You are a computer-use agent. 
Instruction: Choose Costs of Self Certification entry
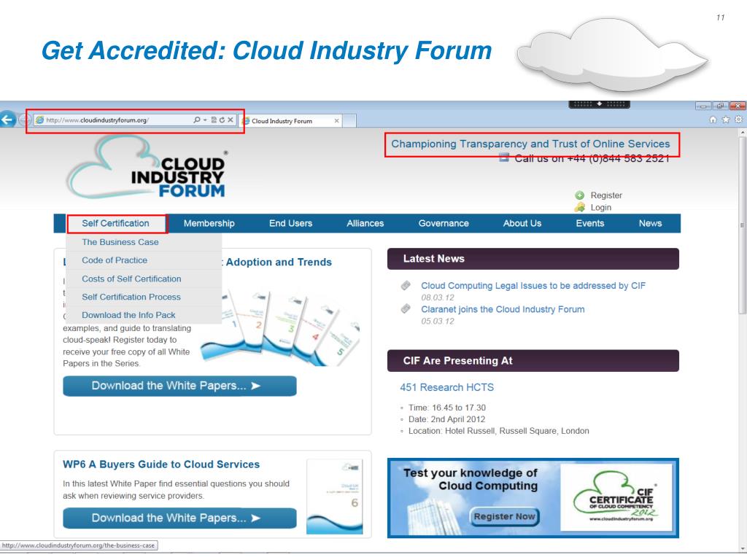(144, 279)
